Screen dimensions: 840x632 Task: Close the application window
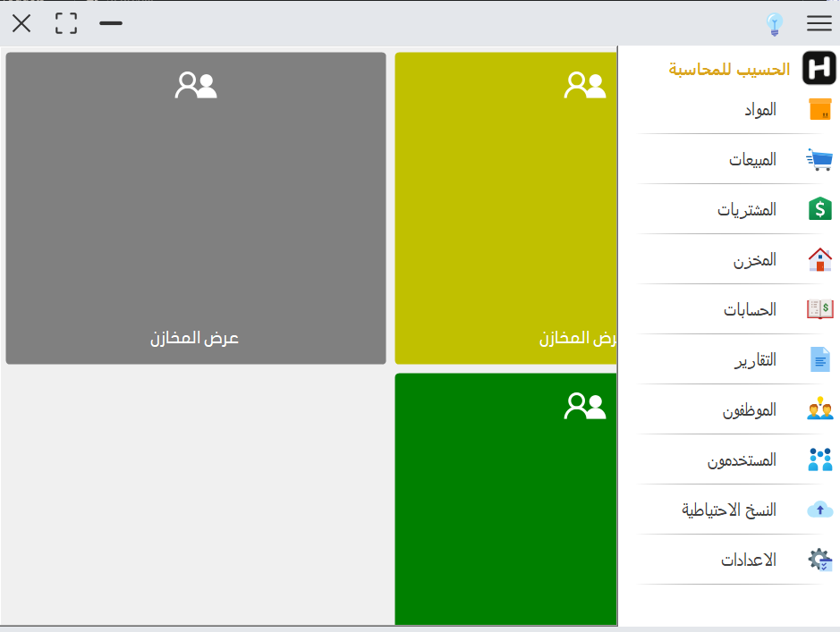[21, 23]
